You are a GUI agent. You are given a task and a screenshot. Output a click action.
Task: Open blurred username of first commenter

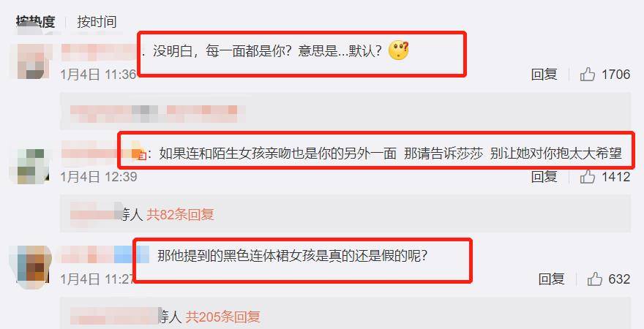click(100, 52)
